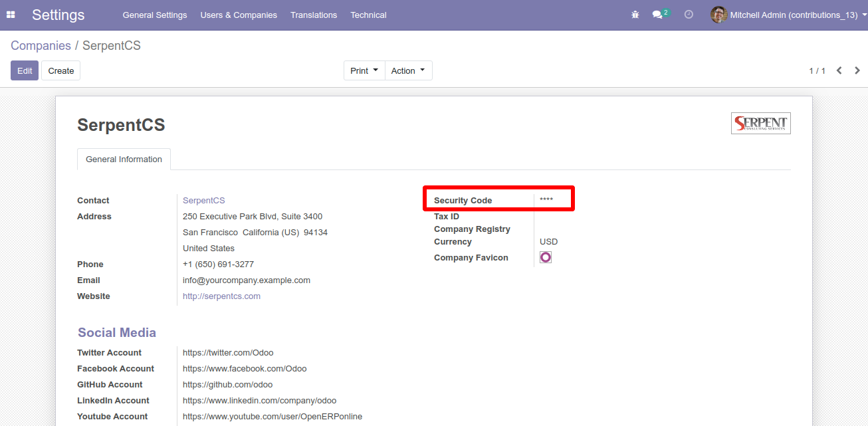
Task: Open the debug bug icon menu
Action: pyautogui.click(x=635, y=15)
